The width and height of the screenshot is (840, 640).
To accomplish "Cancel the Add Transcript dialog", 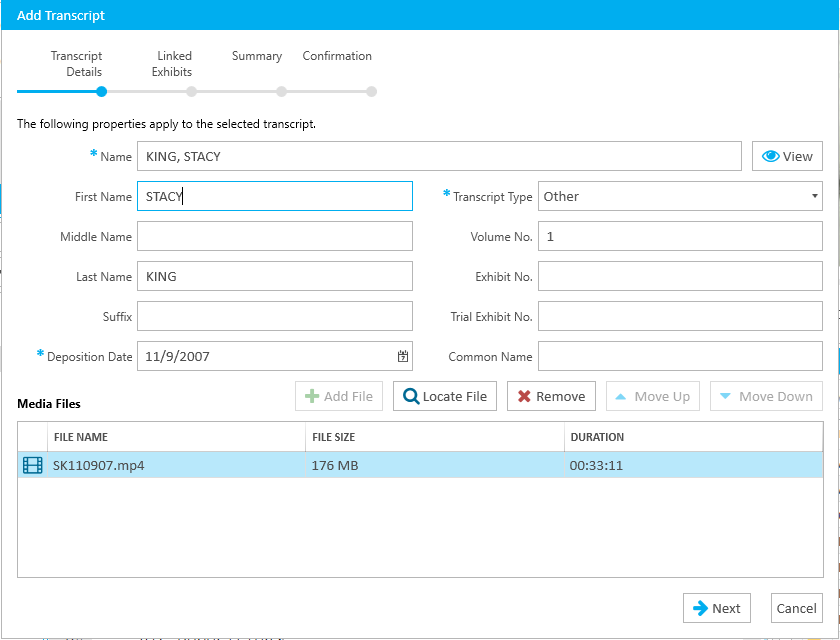I will click(796, 608).
